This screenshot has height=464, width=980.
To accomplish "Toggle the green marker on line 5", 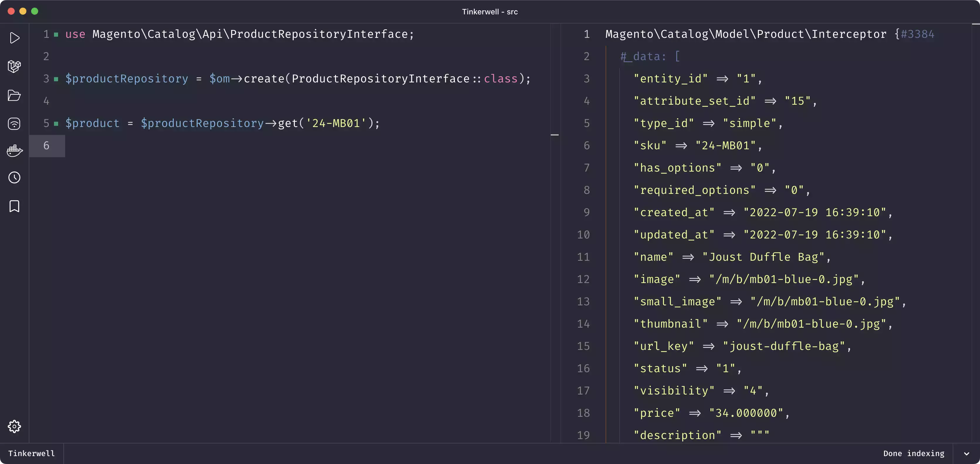I will pos(56,123).
